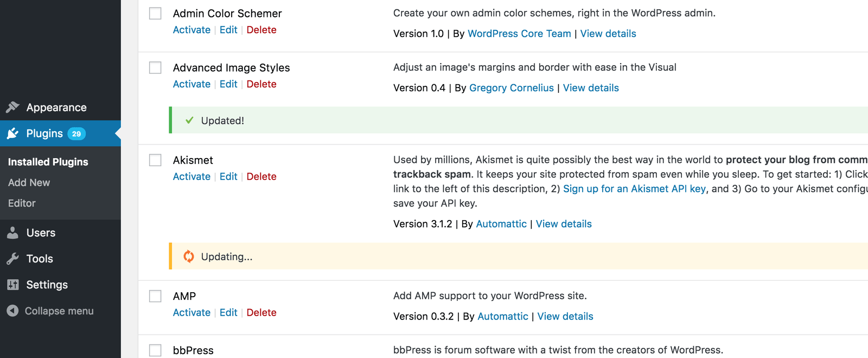
Task: View details for AMP version 0.3.2
Action: [565, 316]
